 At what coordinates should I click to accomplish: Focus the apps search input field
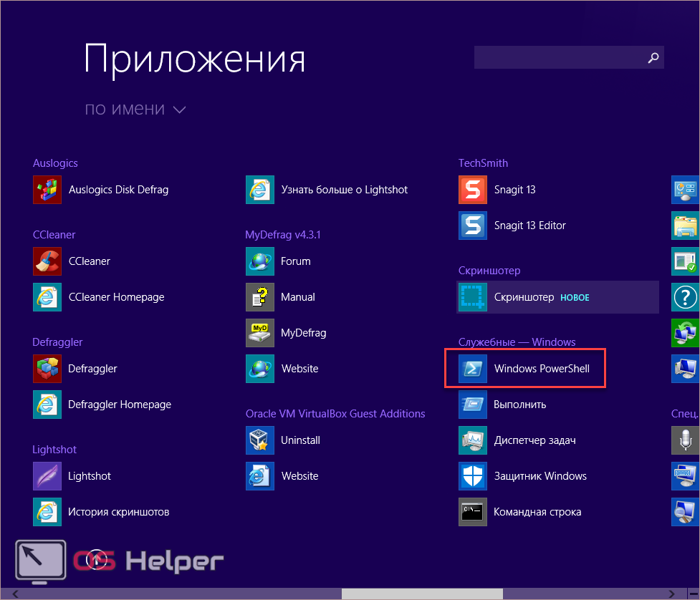tap(559, 58)
